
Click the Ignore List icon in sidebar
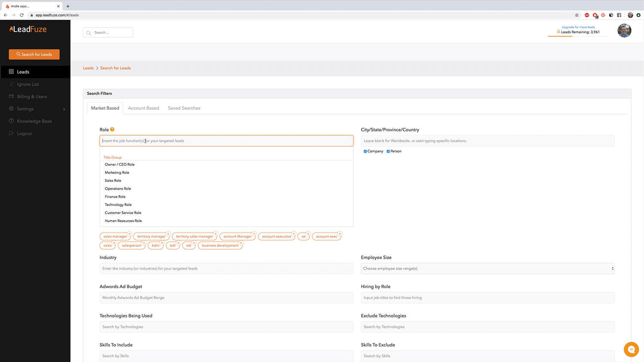[11, 84]
